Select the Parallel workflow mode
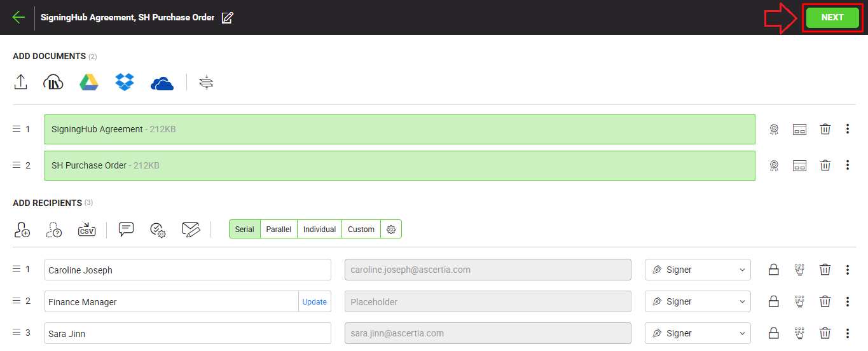 tap(279, 230)
